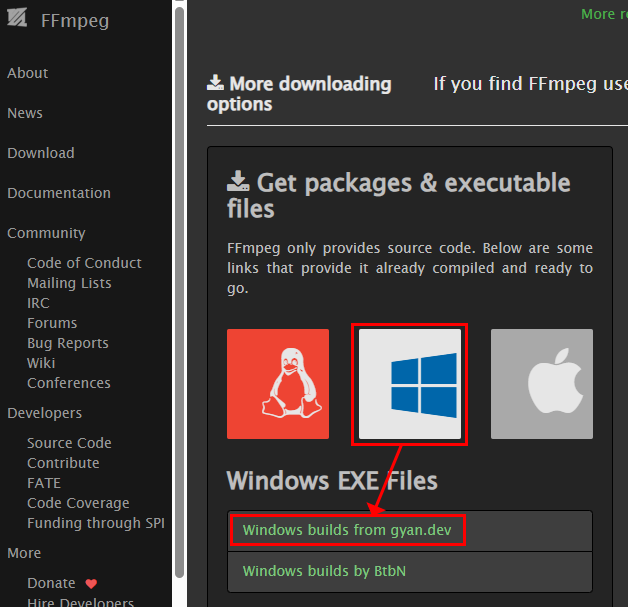Open the Community section
The width and height of the screenshot is (628, 607).
[x=46, y=233]
